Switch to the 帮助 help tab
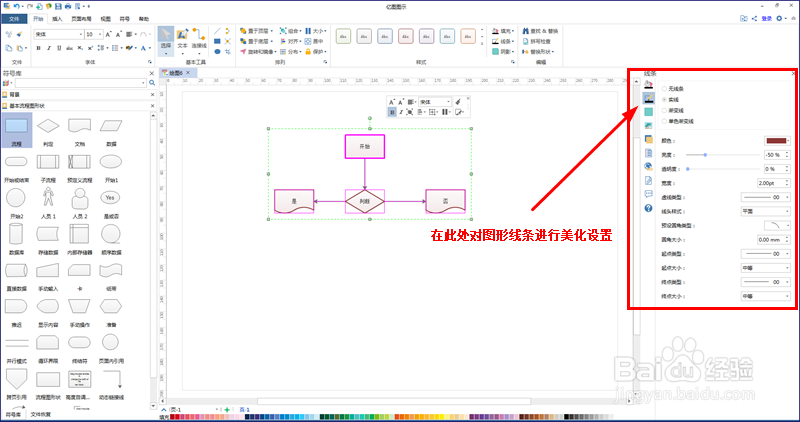This screenshot has height=422, width=800. tap(144, 19)
